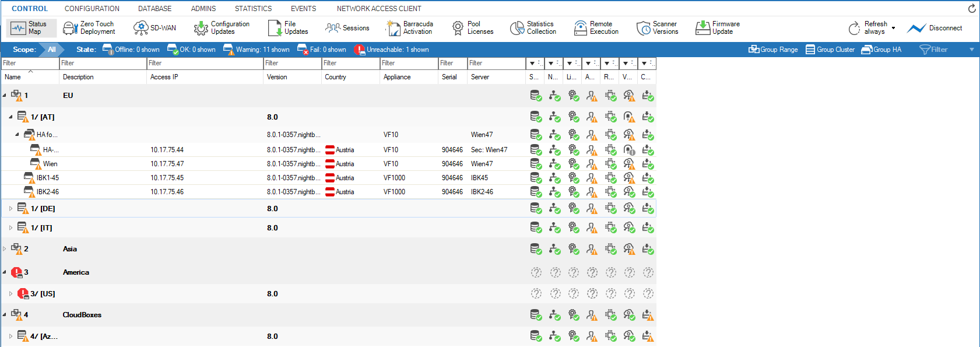The width and height of the screenshot is (980, 347).
Task: Click the Disconnect button
Action: point(935,28)
